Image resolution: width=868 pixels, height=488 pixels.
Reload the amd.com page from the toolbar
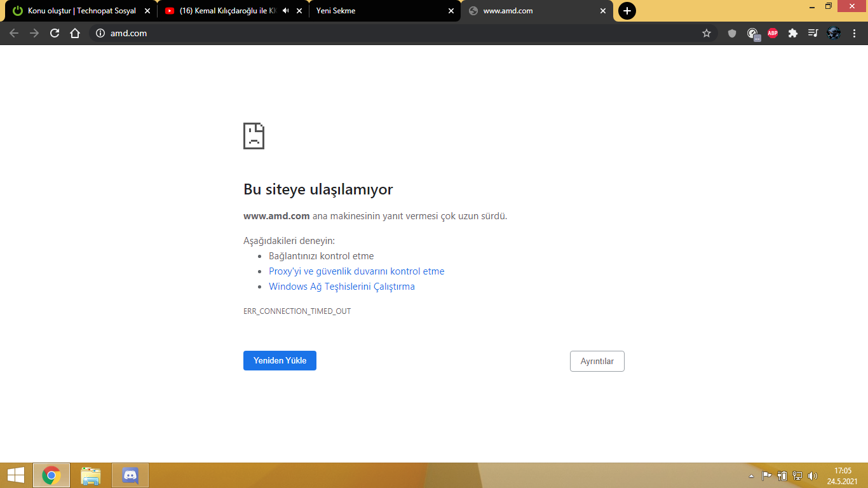(x=55, y=33)
